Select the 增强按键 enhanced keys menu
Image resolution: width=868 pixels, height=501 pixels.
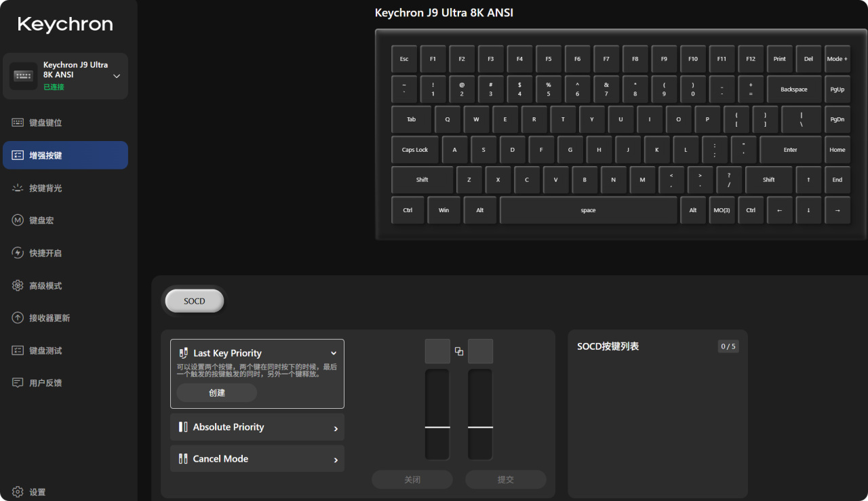pyautogui.click(x=65, y=155)
